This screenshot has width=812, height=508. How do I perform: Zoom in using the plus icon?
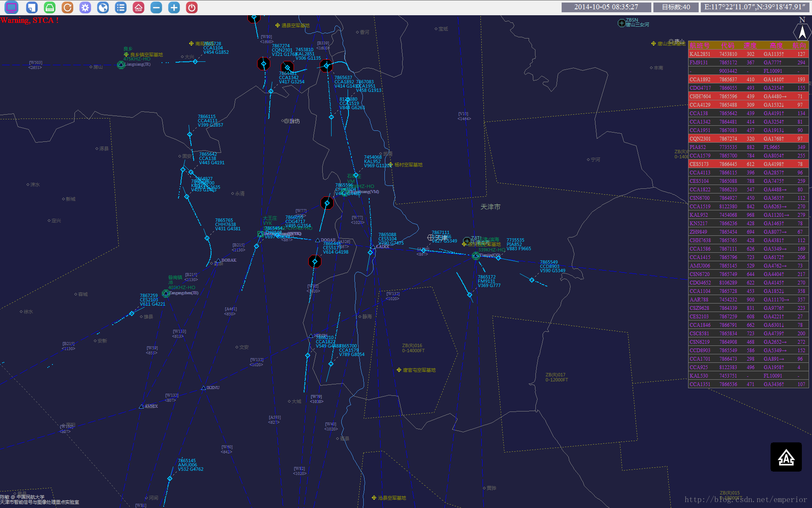174,7
